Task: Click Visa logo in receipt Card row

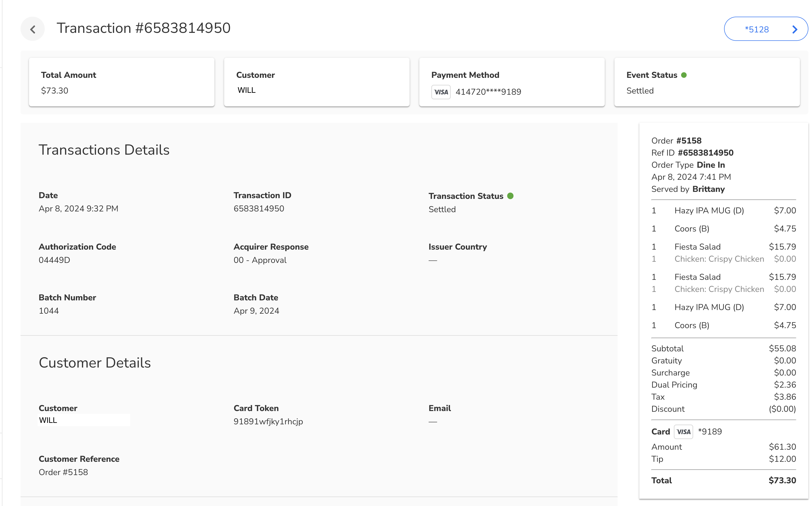Action: click(x=683, y=432)
